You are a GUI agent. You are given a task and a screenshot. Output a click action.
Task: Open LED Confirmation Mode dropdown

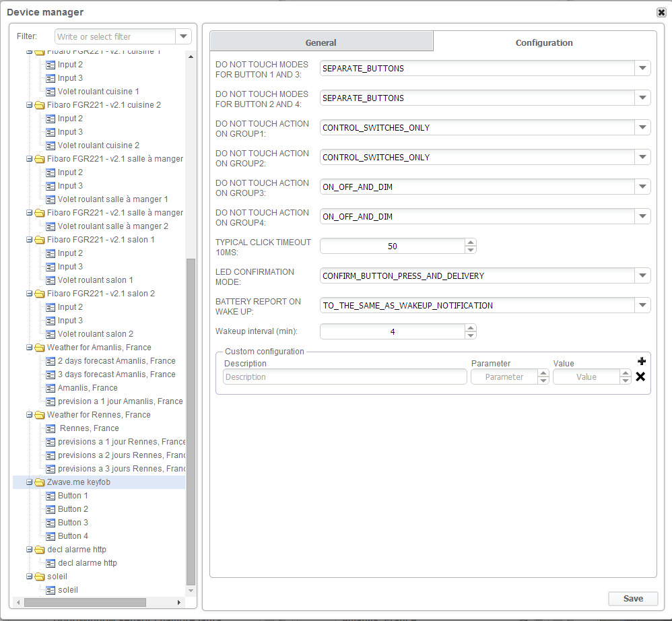[x=642, y=275]
